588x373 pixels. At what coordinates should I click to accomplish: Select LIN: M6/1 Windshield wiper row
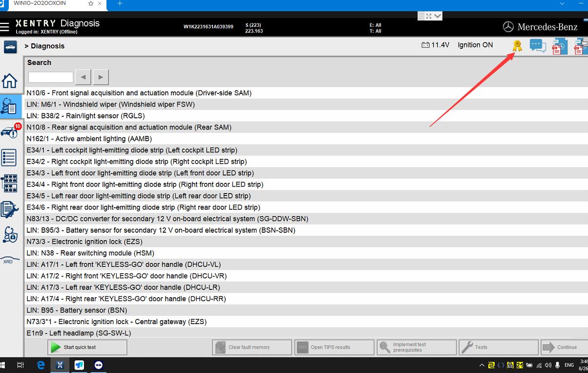coord(306,104)
